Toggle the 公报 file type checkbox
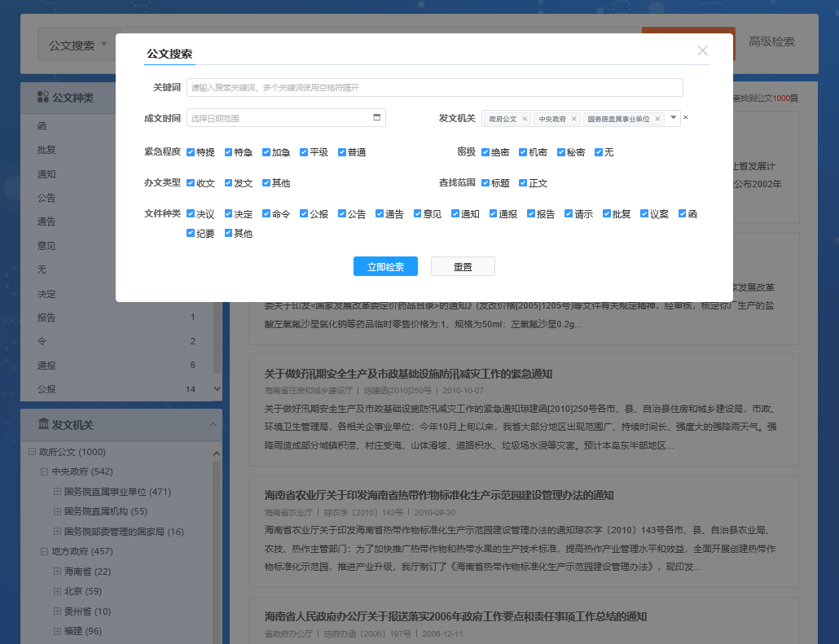Screen dimensions: 839x644 tap(304, 213)
